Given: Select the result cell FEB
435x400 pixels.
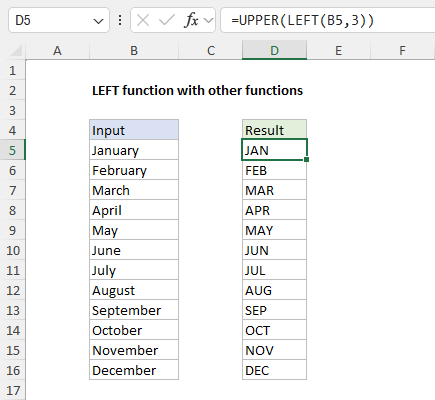Looking at the screenshot, I should tap(274, 170).
